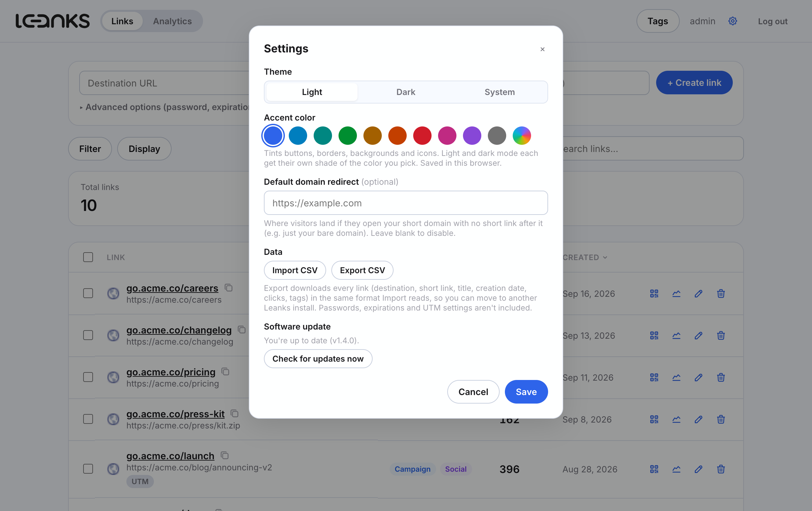Edit the go.acme.co/careers link
This screenshot has width=812, height=511.
point(698,293)
